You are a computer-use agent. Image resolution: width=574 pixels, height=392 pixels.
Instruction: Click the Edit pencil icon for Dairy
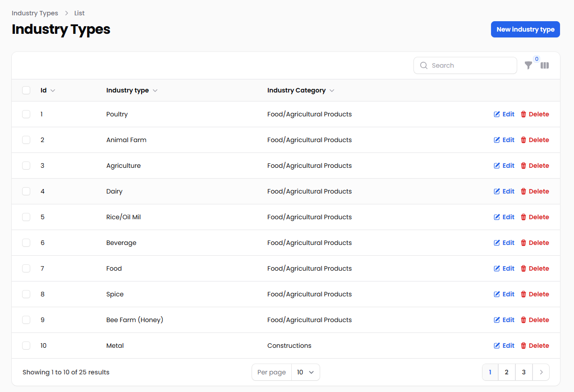click(x=497, y=191)
